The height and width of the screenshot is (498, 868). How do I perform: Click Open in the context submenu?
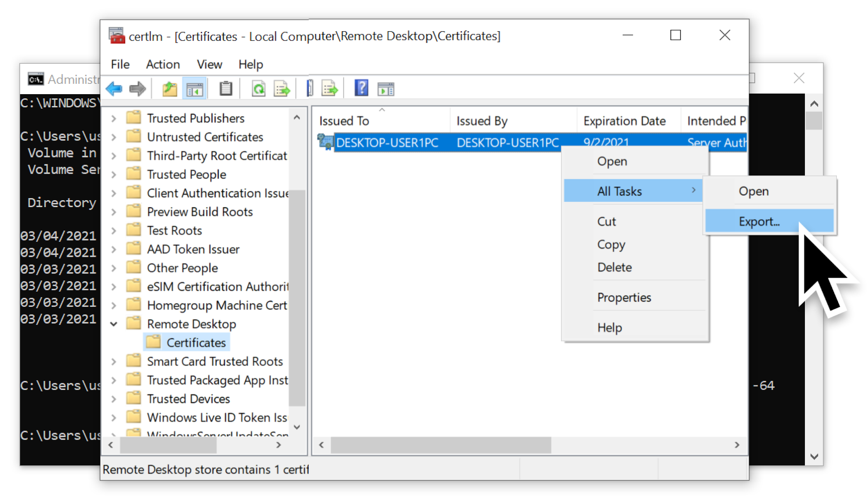[753, 191]
